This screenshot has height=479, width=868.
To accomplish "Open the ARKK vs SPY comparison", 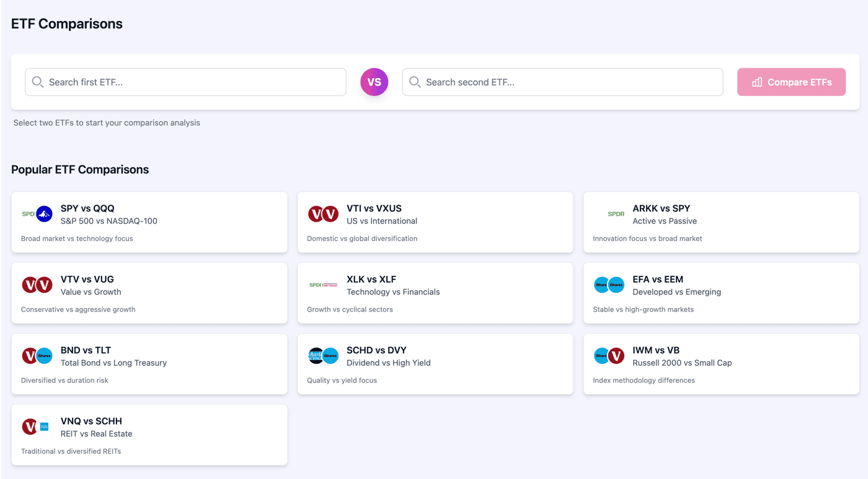I will pos(721,222).
